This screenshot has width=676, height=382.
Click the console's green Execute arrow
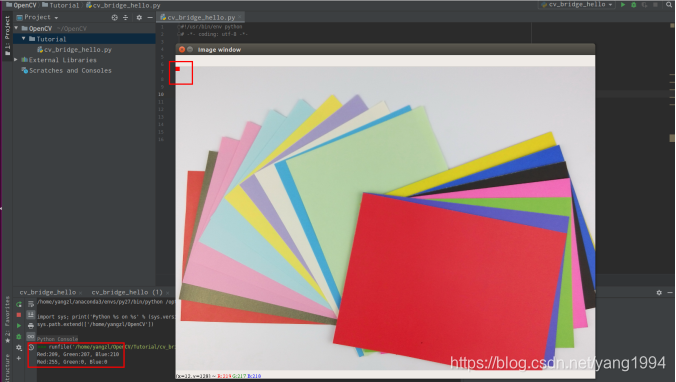19,326
